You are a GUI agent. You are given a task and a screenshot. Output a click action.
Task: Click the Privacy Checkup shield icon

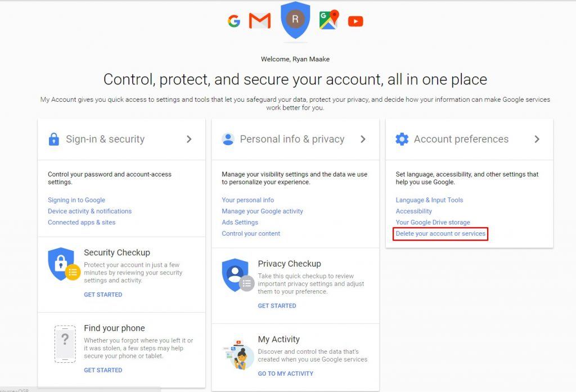(238, 275)
